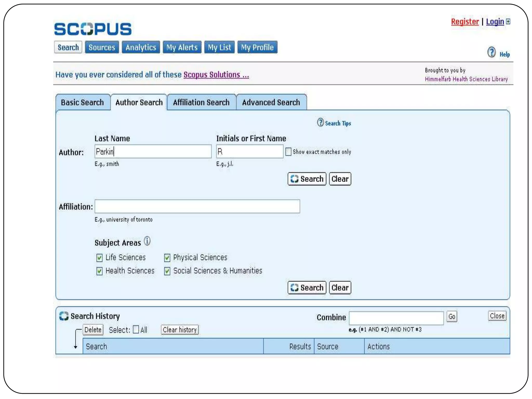The image size is (532, 399).
Task: Click Search button below Subject Areas
Action: coord(307,288)
